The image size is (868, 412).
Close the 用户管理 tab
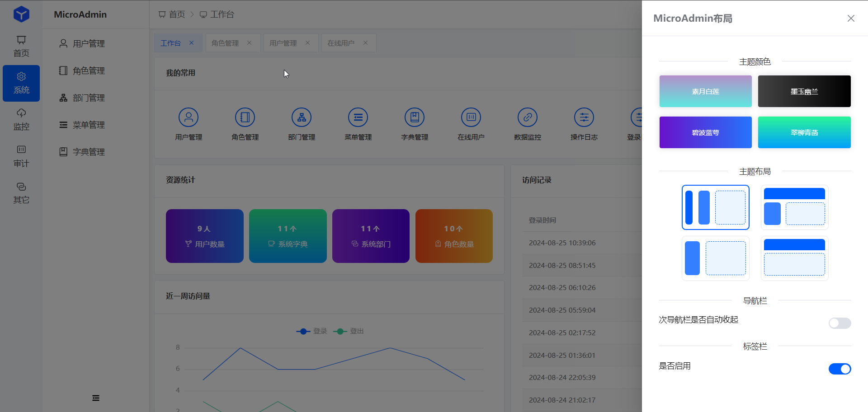pyautogui.click(x=308, y=43)
